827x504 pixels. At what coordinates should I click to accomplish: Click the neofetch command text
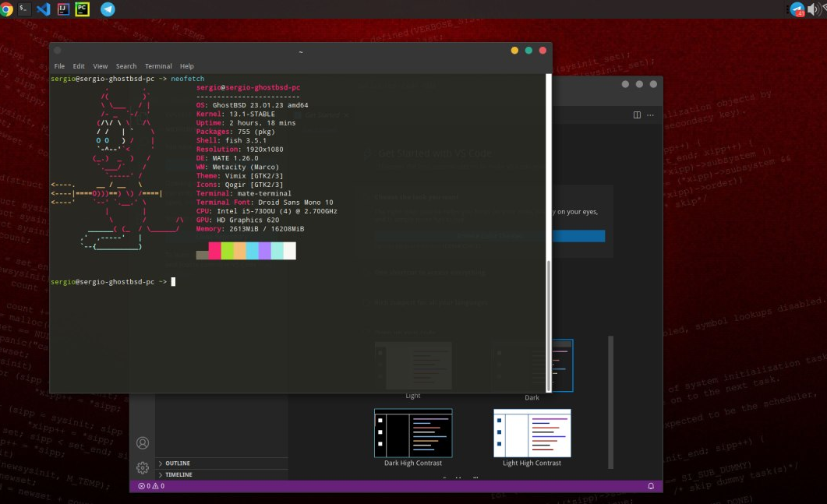click(x=187, y=79)
